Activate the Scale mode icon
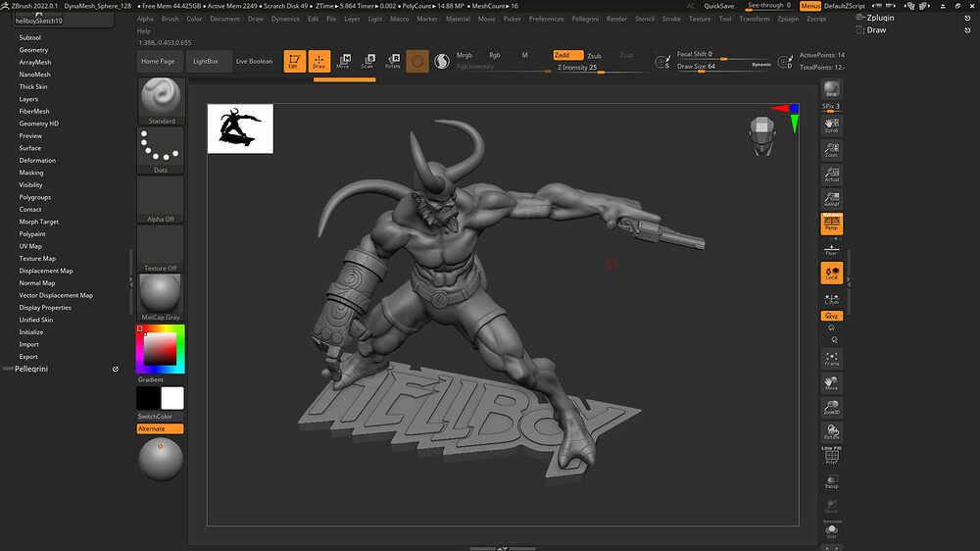 point(367,62)
